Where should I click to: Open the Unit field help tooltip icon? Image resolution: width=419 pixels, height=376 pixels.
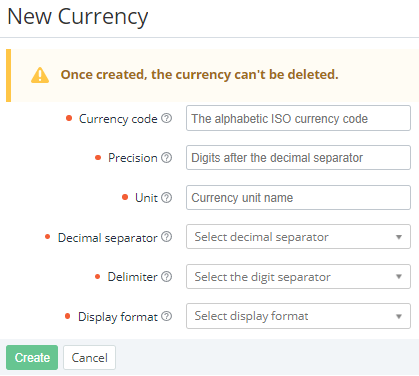[x=166, y=197]
